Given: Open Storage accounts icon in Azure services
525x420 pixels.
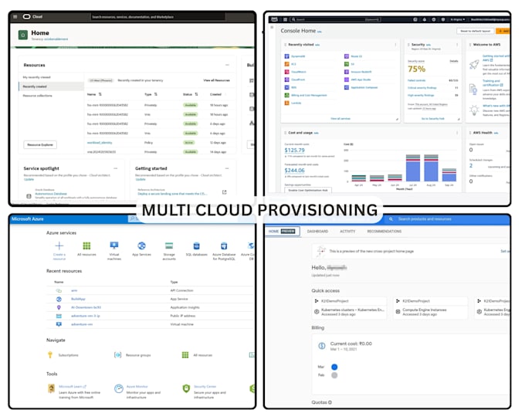Looking at the screenshot, I should 169,246.
